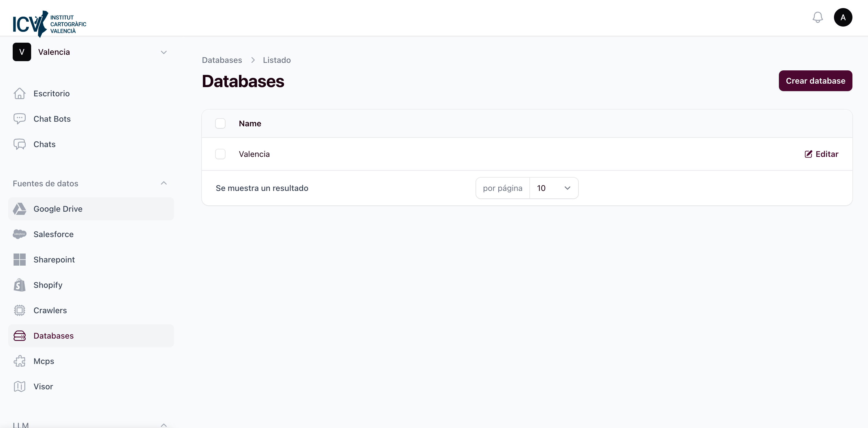Open the per page 10 dropdown
868x428 pixels.
pyautogui.click(x=553, y=188)
